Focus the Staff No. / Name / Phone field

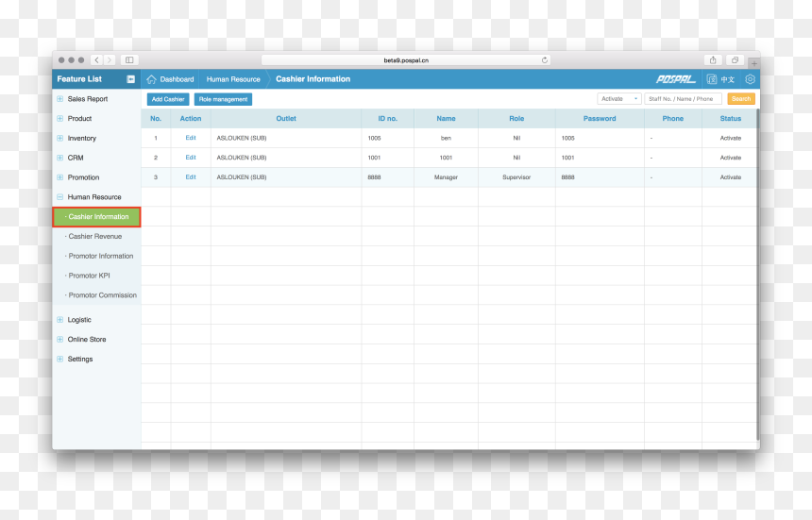coord(683,99)
